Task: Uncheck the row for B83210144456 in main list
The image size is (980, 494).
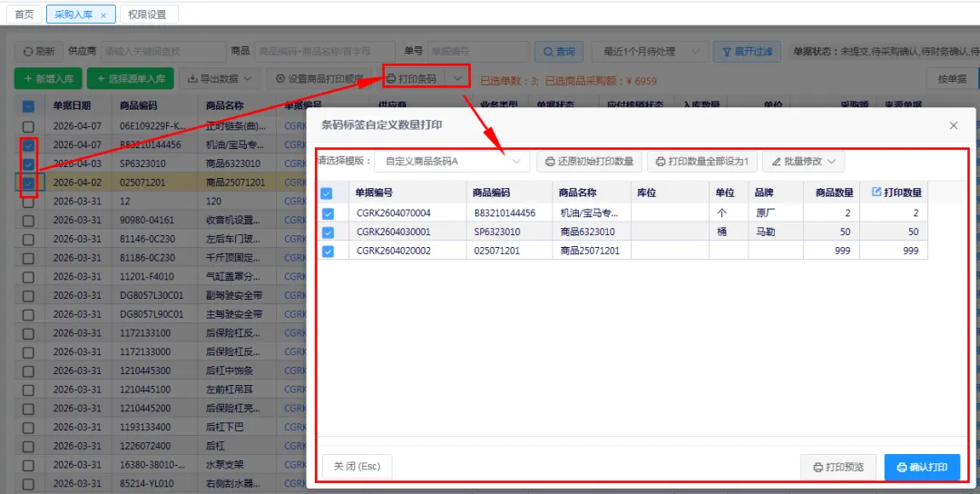Action: [29, 145]
